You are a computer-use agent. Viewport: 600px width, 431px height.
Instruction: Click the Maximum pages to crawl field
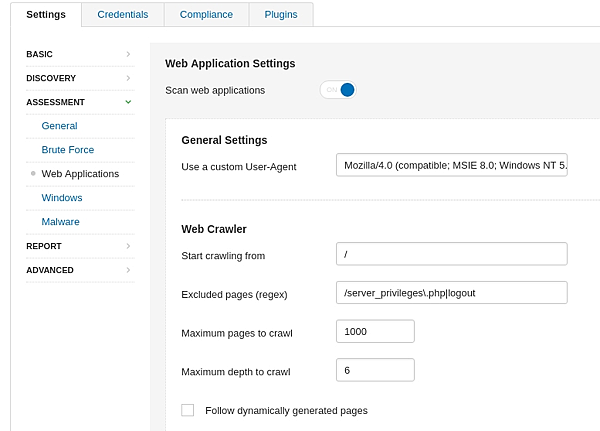(x=375, y=331)
